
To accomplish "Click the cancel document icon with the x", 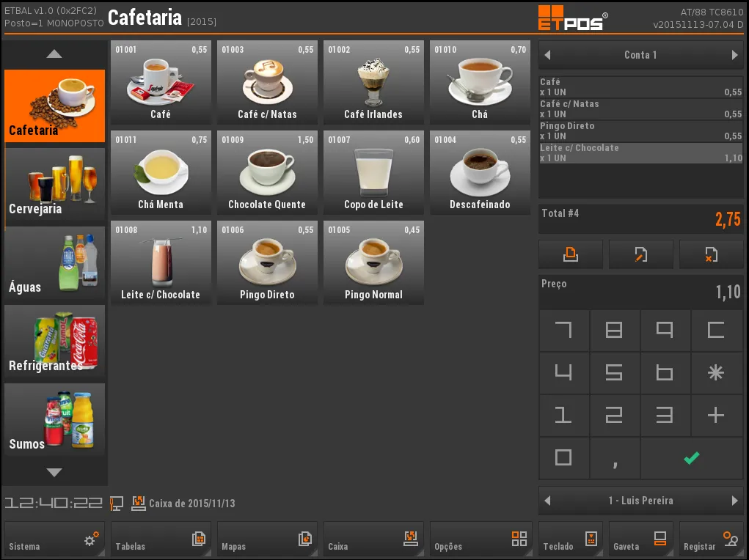I will [711, 254].
